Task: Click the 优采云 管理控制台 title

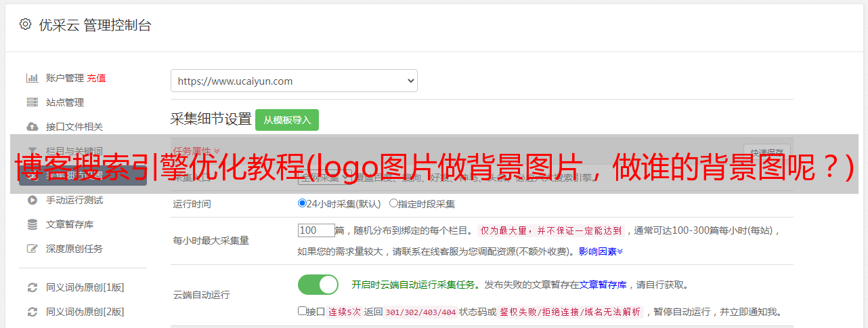Action: pos(95,25)
